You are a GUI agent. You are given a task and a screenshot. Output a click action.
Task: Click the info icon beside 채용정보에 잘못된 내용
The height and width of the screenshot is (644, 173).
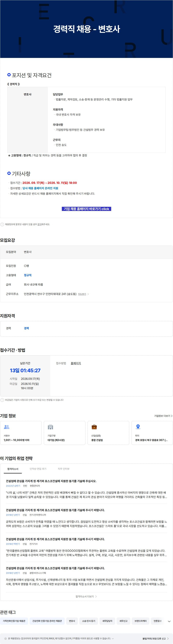(2, 224)
